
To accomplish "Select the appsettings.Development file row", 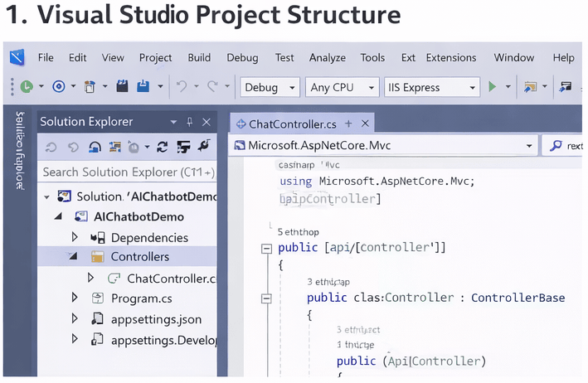I will point(164,340).
